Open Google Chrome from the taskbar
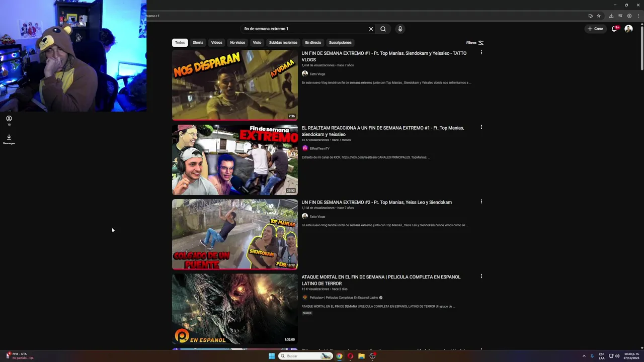 [339, 356]
